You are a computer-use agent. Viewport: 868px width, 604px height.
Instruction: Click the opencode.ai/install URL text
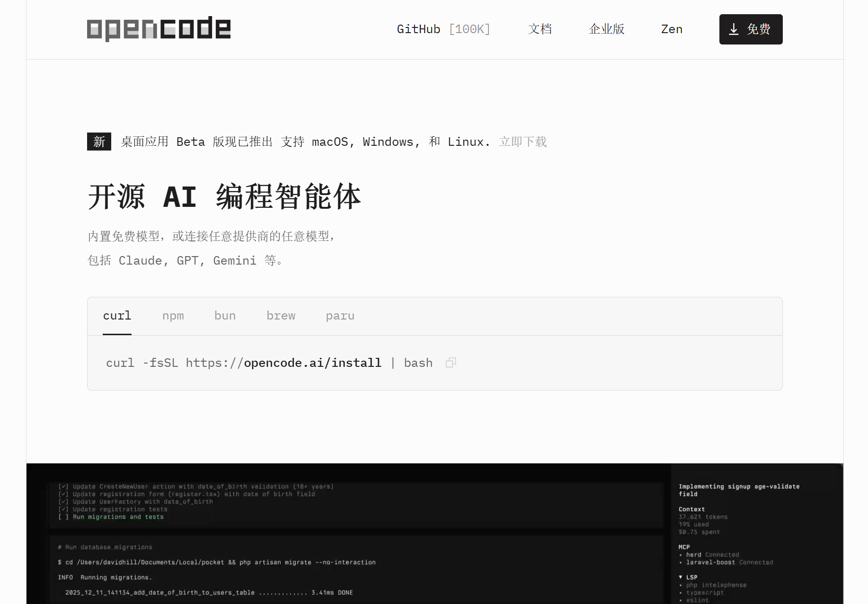pyautogui.click(x=313, y=362)
